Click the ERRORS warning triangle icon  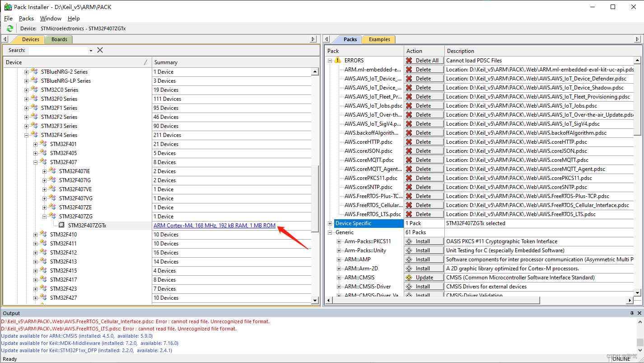(337, 60)
